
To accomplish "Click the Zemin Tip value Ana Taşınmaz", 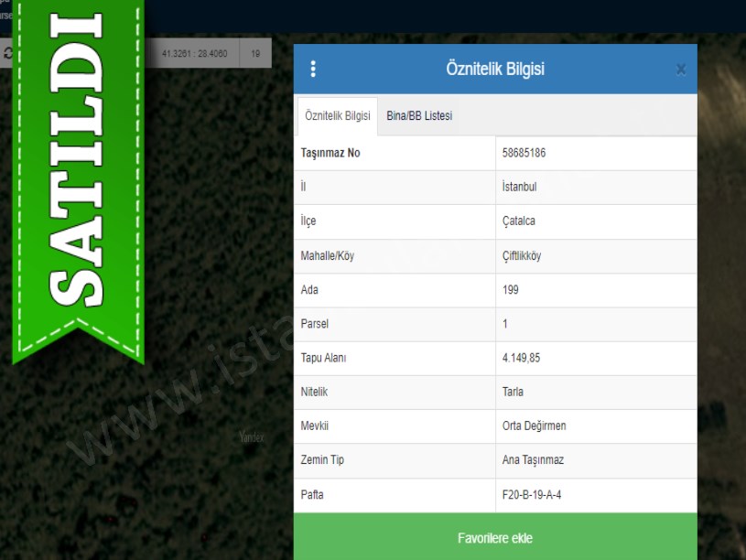I will [x=533, y=460].
